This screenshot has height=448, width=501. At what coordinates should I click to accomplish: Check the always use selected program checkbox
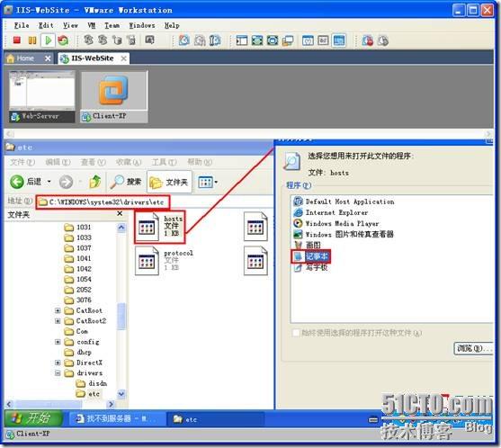296,333
